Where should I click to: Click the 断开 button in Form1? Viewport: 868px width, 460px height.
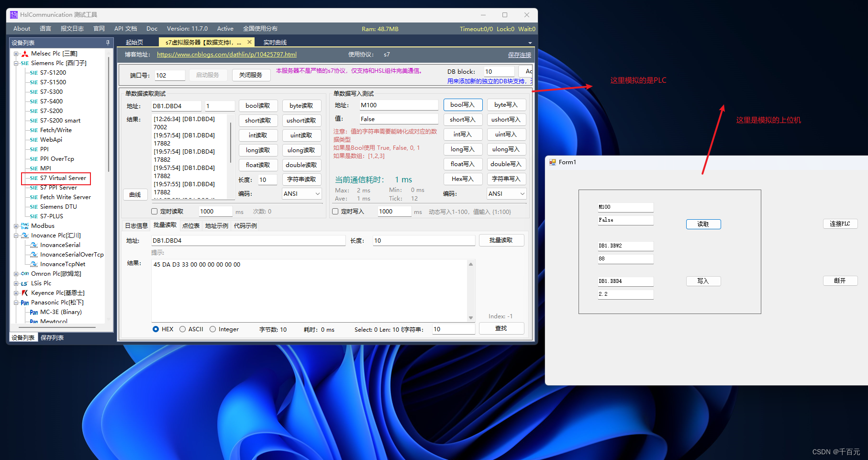tap(840, 281)
